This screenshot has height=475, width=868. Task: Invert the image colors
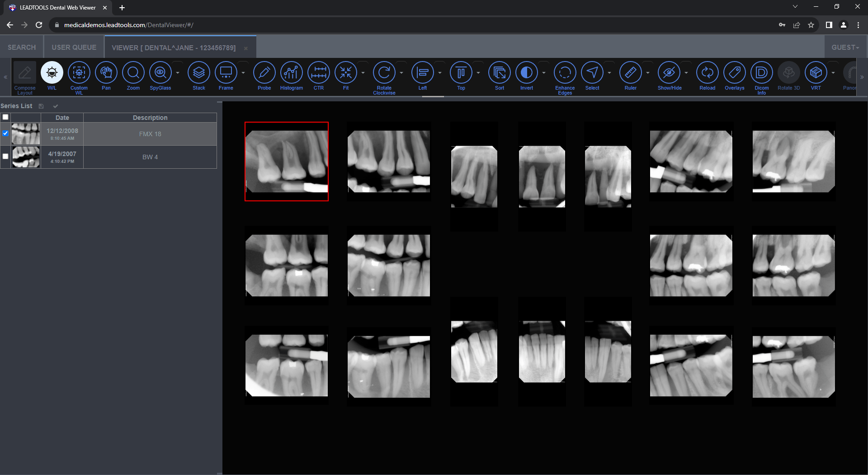(x=526, y=73)
